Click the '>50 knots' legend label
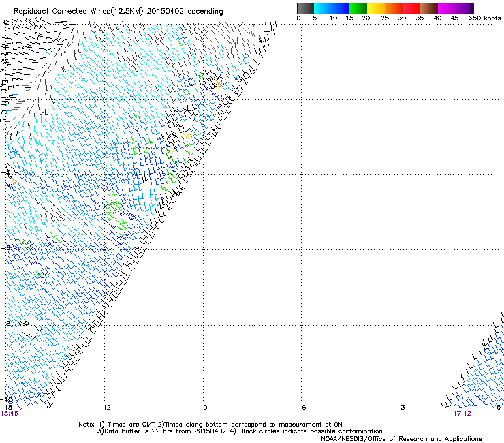 (x=484, y=18)
